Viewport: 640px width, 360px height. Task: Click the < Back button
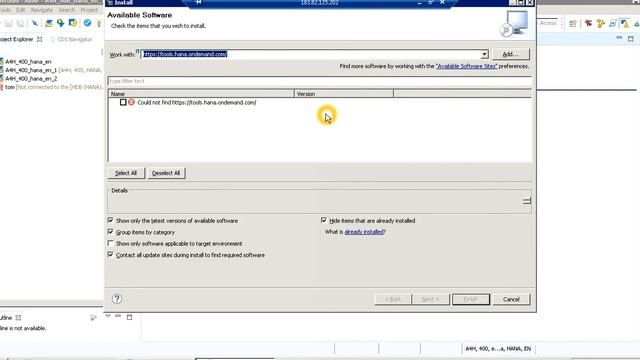click(x=393, y=299)
